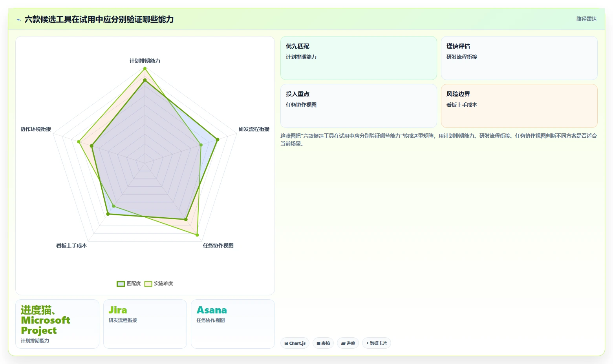613x364 pixels.
Task: Toggle the 匹配度 legend item
Action: coord(129,284)
